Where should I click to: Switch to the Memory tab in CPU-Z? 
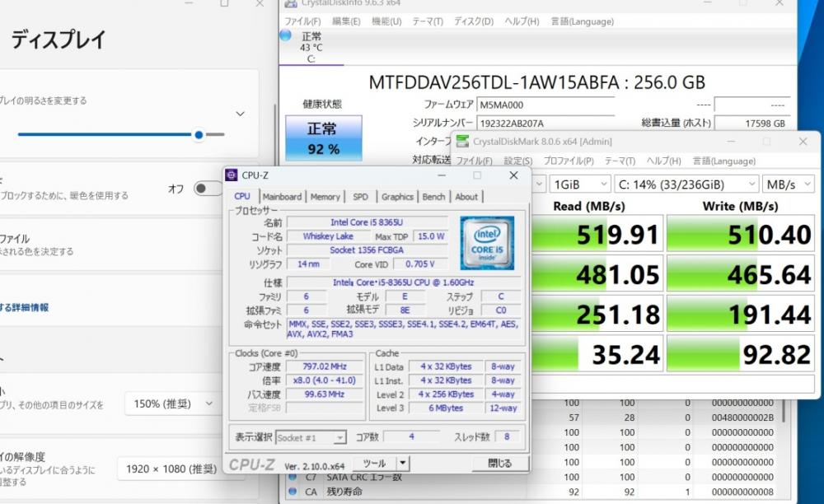tap(325, 197)
